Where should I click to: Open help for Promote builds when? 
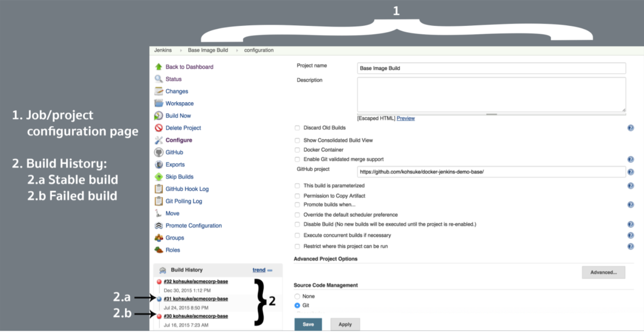630,205
